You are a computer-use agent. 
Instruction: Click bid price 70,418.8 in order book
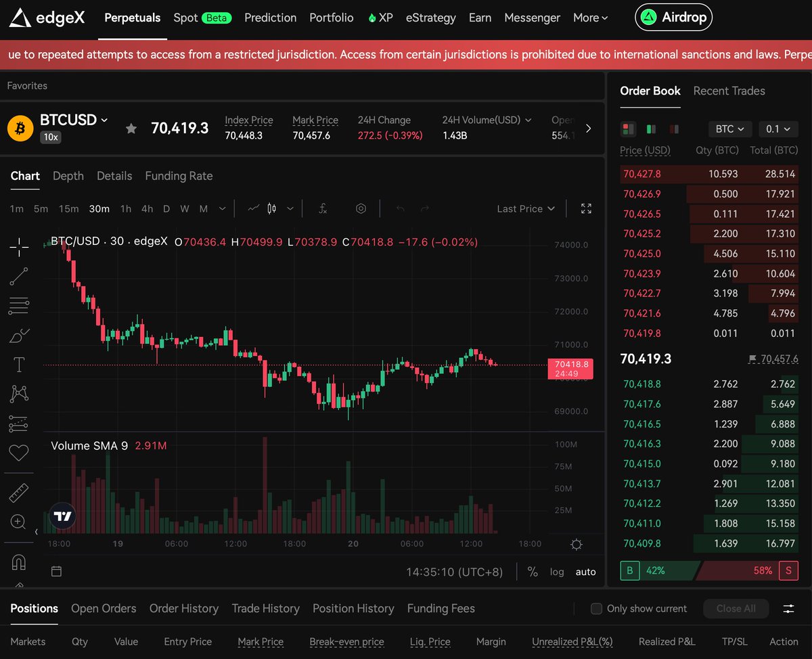641,384
